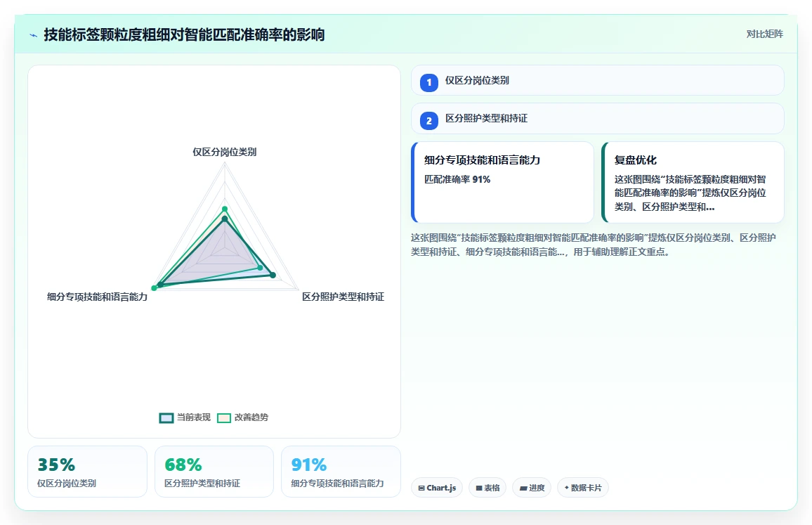The image size is (812, 525).
Task: Open the 复盘优化 card
Action: pos(693,183)
